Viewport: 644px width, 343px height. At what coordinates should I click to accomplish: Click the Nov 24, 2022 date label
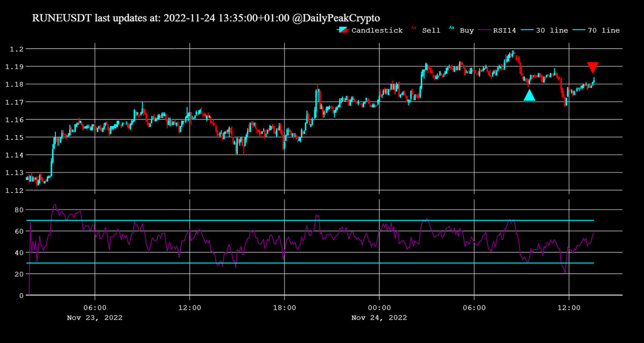pos(379,318)
